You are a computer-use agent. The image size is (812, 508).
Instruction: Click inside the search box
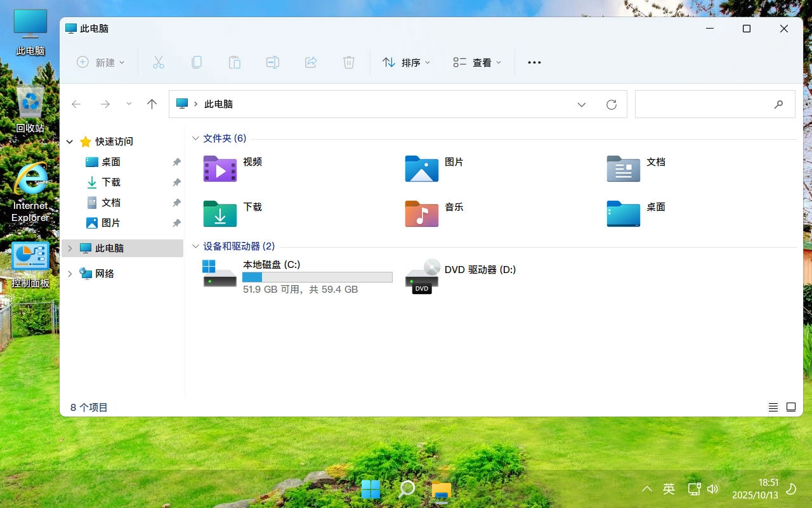coord(704,104)
